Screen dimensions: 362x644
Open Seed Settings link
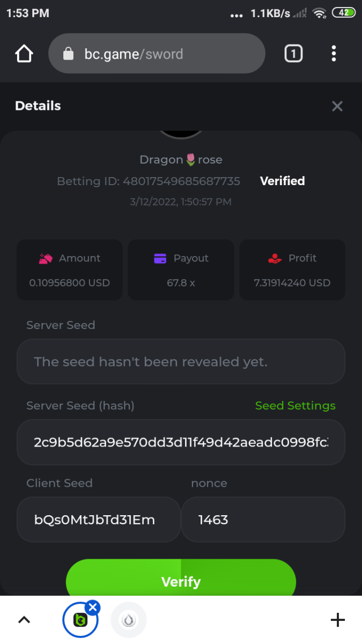coord(295,406)
